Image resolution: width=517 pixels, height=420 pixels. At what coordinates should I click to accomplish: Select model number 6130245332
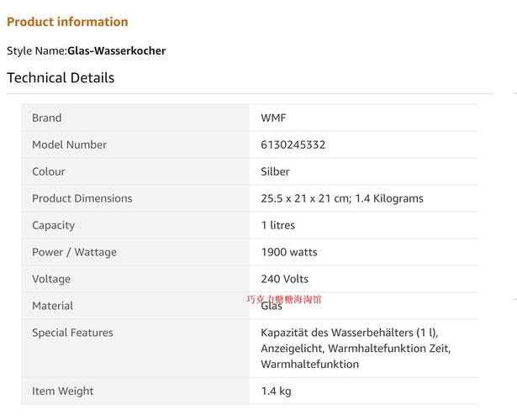pos(293,144)
